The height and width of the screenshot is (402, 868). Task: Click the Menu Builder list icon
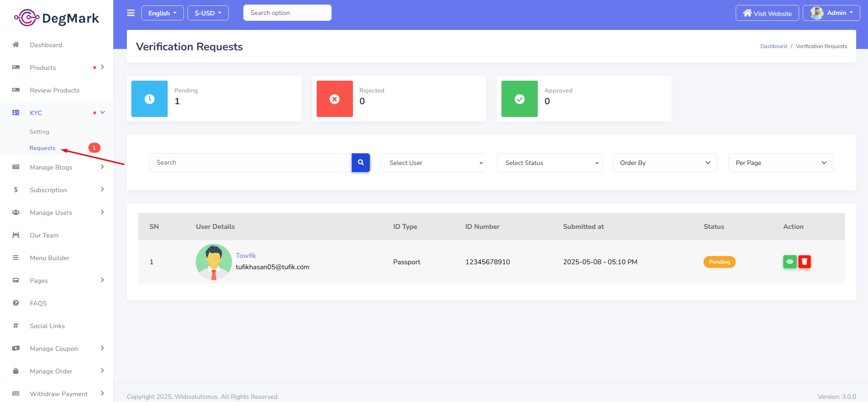(16, 257)
